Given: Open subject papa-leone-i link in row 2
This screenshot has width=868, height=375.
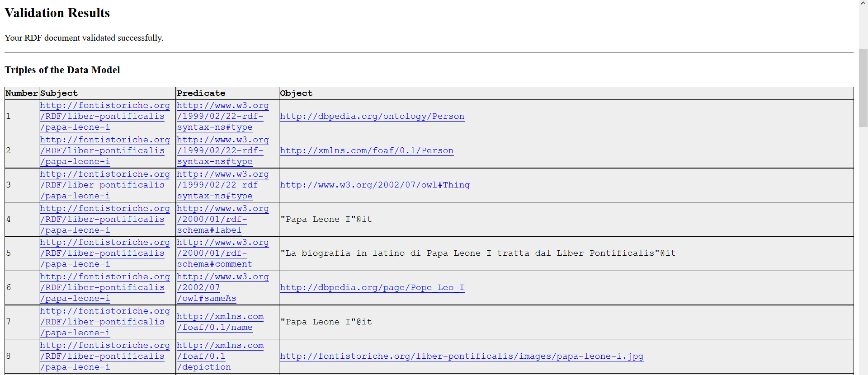Looking at the screenshot, I should [105, 151].
